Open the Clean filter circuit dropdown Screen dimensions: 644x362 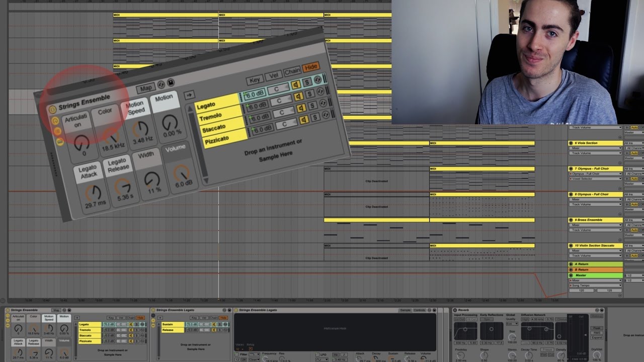[x=255, y=359]
